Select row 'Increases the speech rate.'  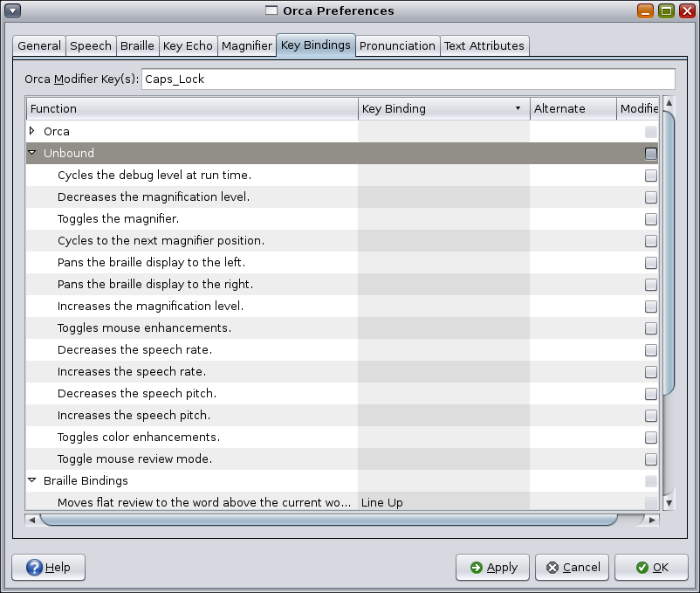point(342,372)
